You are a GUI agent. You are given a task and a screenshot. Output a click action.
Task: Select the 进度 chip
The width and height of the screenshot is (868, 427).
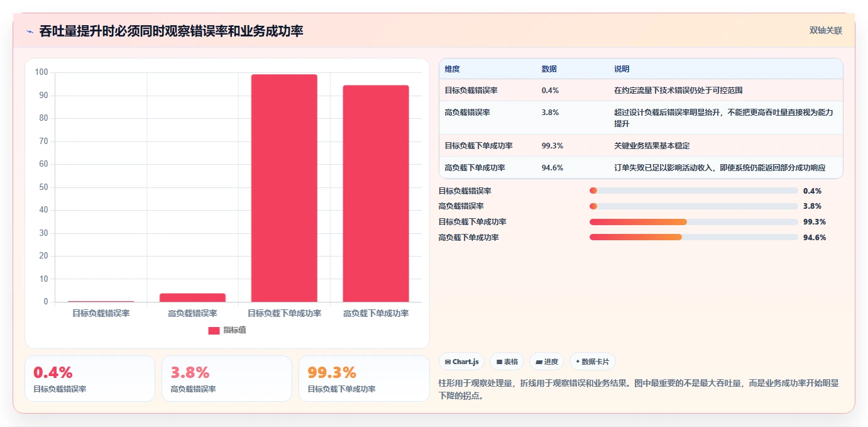pos(547,362)
